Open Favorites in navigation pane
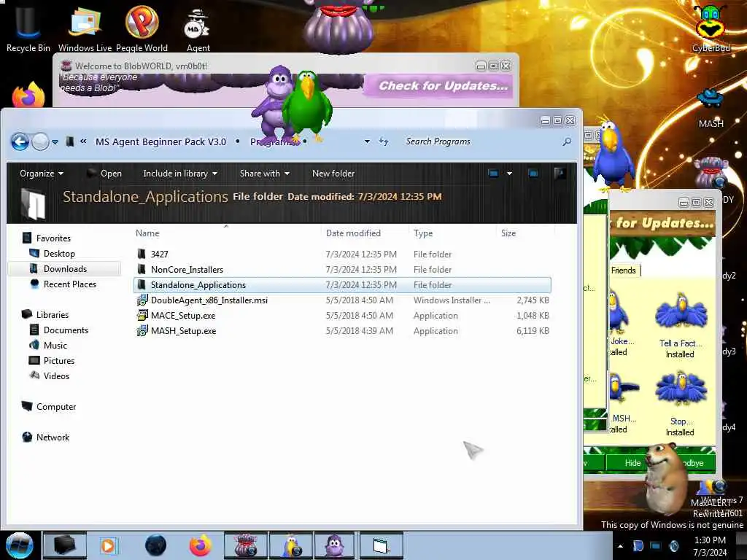The image size is (747, 560). (53, 238)
